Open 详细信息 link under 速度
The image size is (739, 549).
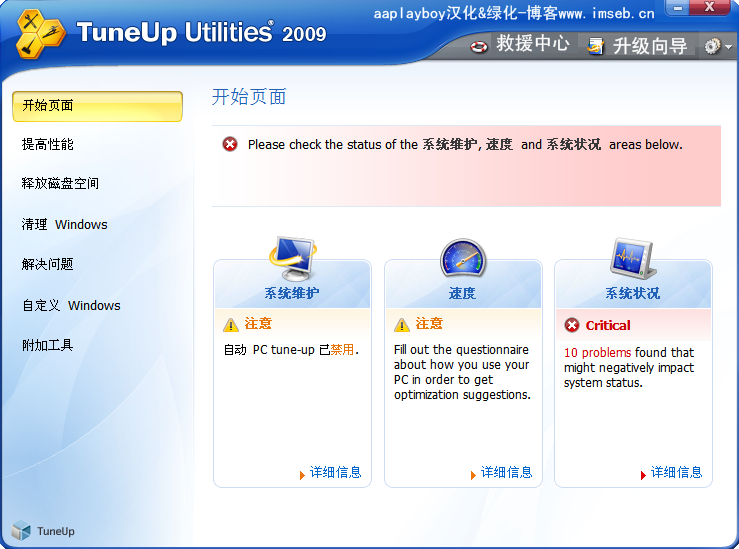pos(506,472)
